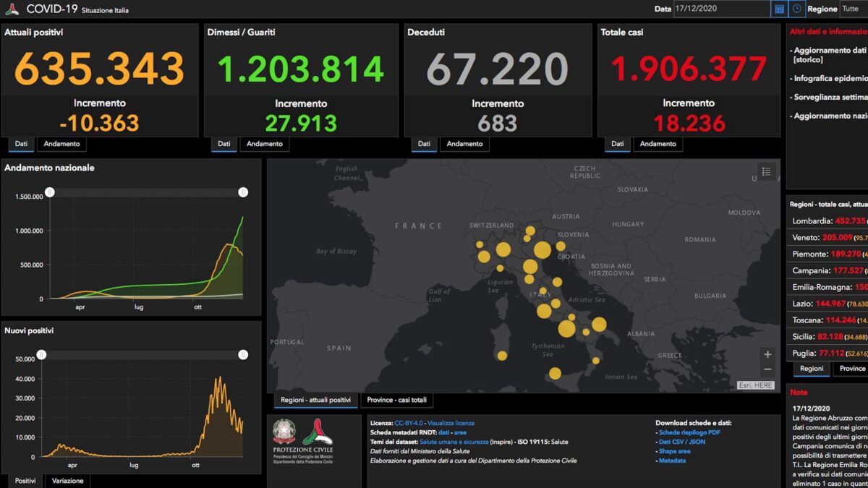Open the Dati CSV / JSON link
This screenshot has width=868, height=488.
(x=682, y=442)
